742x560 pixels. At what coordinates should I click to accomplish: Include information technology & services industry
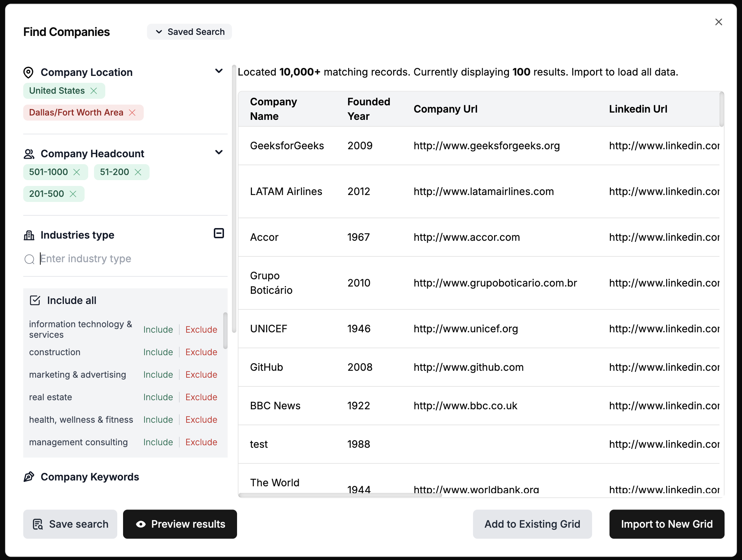point(158,329)
